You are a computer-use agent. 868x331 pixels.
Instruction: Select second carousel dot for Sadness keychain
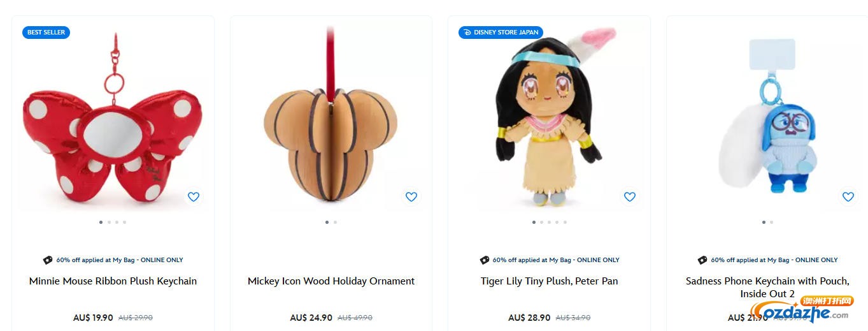[x=771, y=223]
